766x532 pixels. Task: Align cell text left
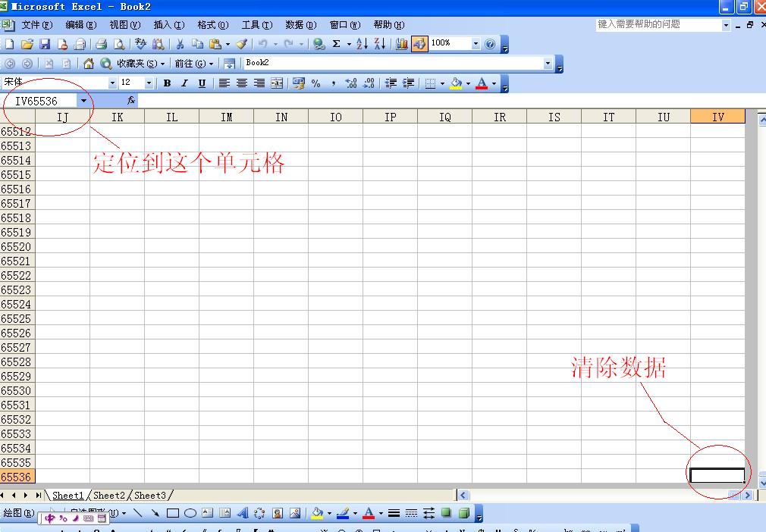(224, 83)
